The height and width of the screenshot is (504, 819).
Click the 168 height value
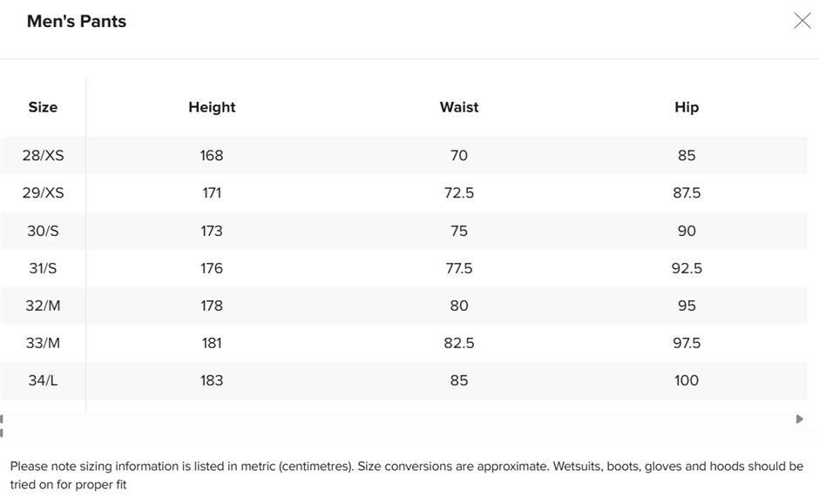pyautogui.click(x=212, y=156)
